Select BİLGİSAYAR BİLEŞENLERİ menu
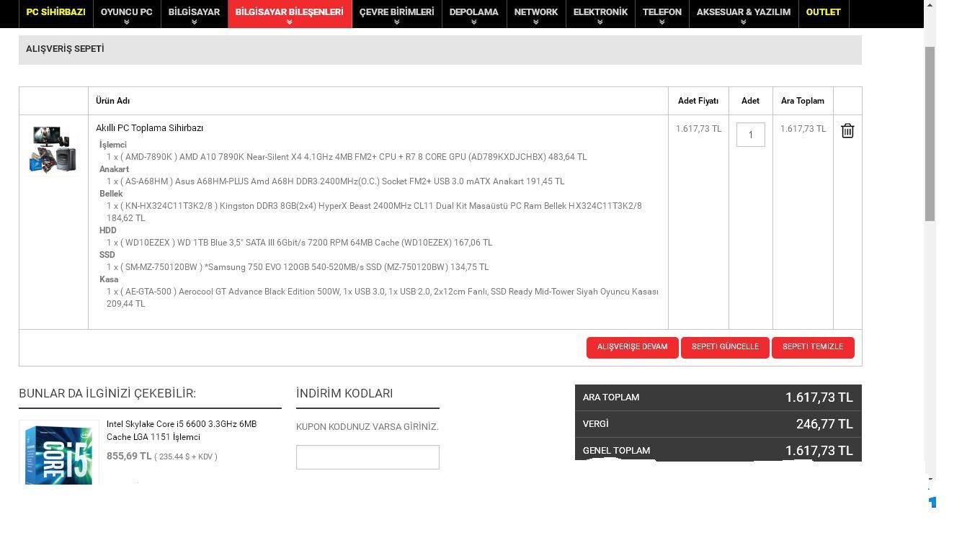This screenshot has height=553, width=980. click(x=290, y=12)
